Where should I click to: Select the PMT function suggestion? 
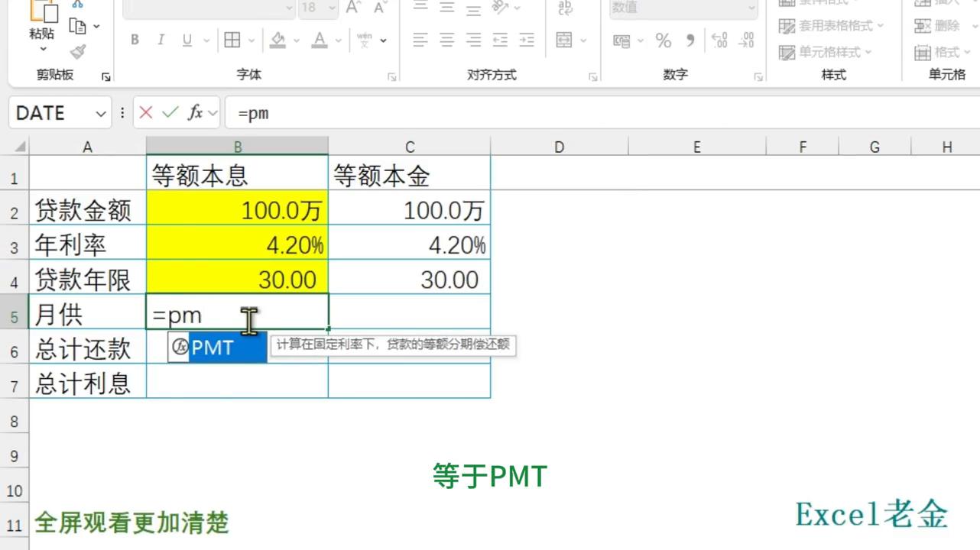213,348
